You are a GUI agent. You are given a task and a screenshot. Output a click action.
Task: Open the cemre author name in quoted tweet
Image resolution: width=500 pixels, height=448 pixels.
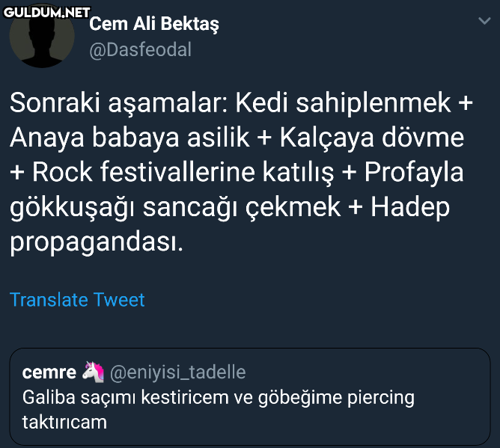tap(49, 372)
